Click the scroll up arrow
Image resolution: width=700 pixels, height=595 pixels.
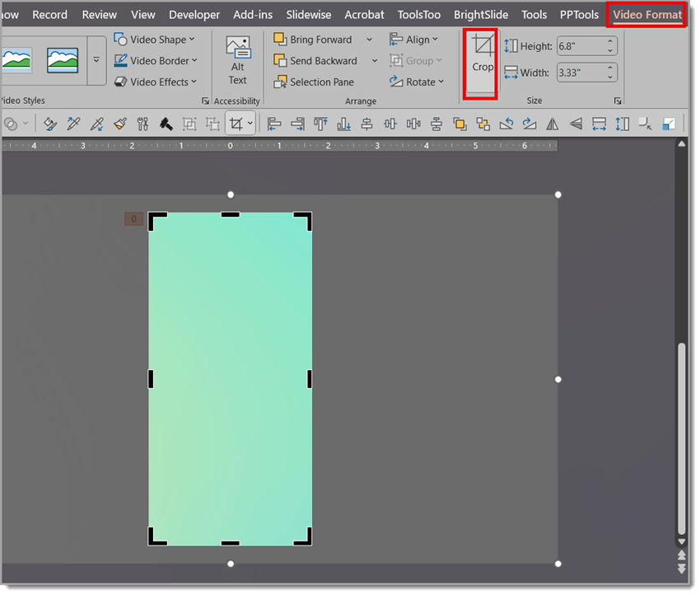coord(681,144)
